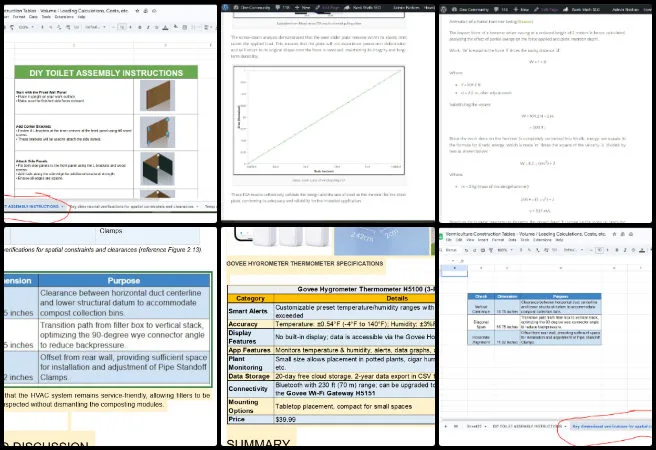656x450 pixels.
Task: Open the zoom dropdown in the Vermiculture spreadsheet
Action: pyautogui.click(x=505, y=250)
